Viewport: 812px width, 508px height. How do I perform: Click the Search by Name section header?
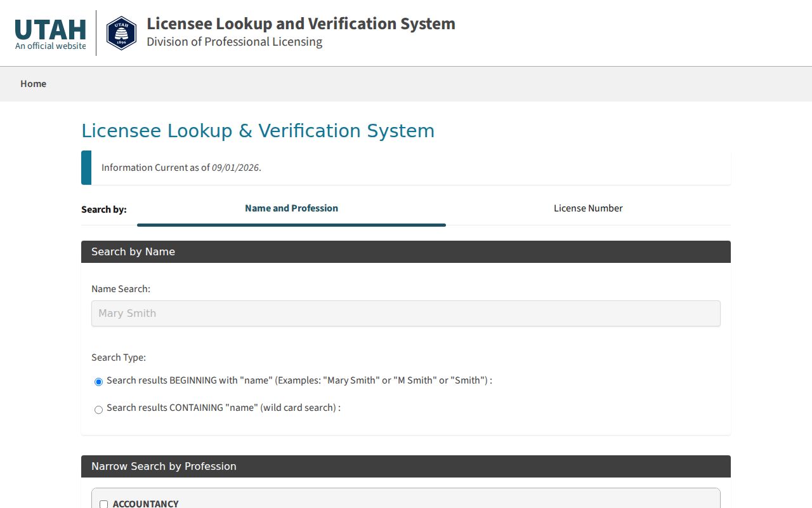pyautogui.click(x=406, y=252)
